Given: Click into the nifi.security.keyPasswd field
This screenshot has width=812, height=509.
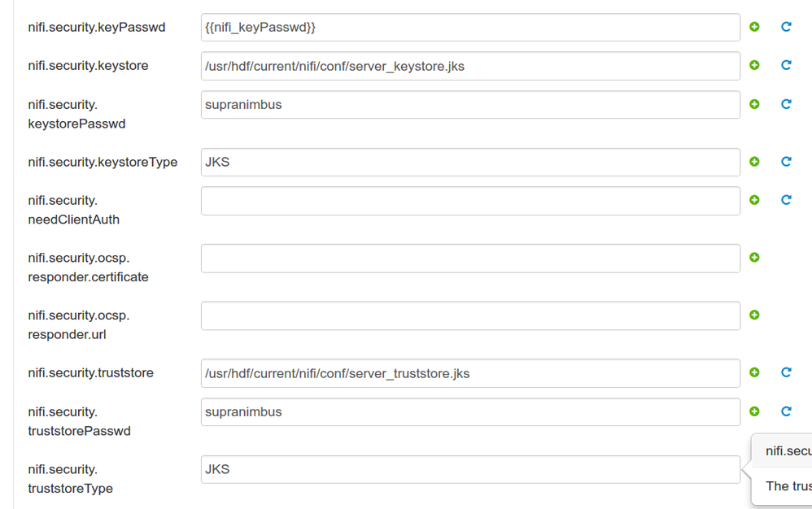Looking at the screenshot, I should tap(470, 28).
